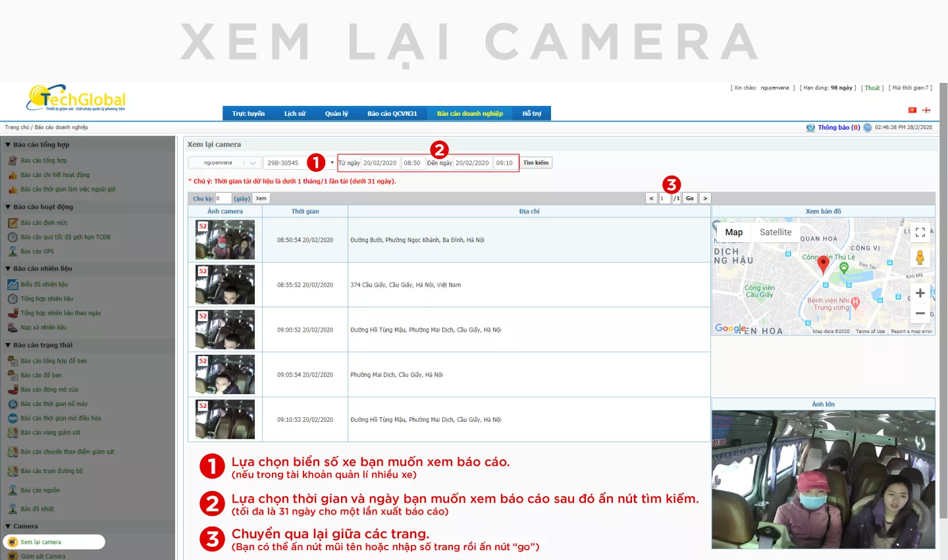
Task: Click the Thoát logout link
Action: pyautogui.click(x=872, y=88)
